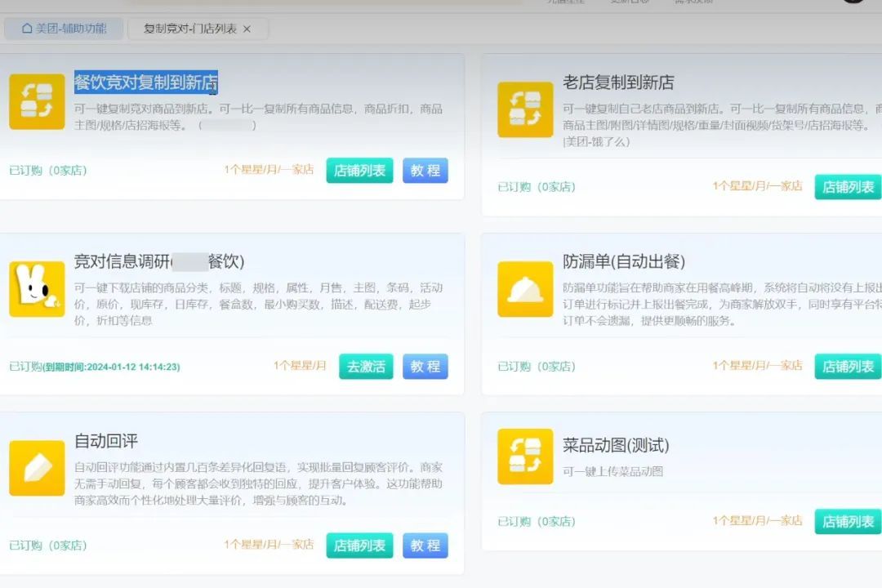Click the 菜品动图(测试) card icon
This screenshot has height=588, width=882.
click(x=528, y=457)
